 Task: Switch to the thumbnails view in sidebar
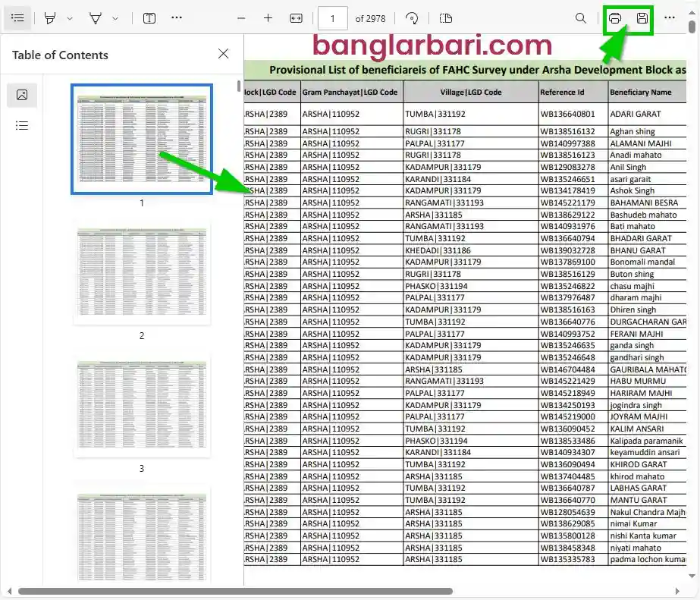pyautogui.click(x=21, y=95)
